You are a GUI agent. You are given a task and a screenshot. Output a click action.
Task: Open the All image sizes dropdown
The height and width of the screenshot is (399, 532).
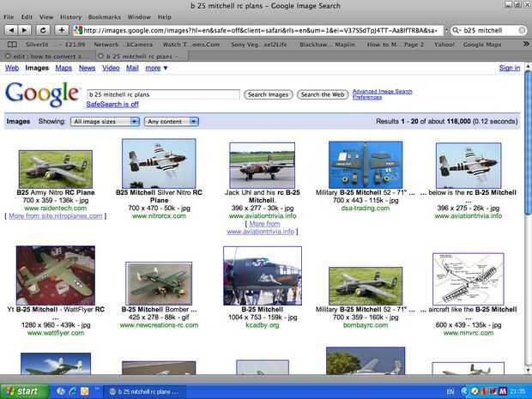click(x=105, y=122)
